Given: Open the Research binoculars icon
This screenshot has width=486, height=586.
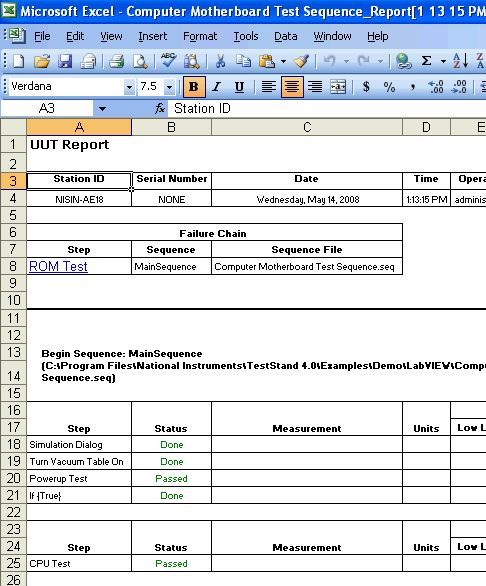Looking at the screenshot, I should click(192, 61).
